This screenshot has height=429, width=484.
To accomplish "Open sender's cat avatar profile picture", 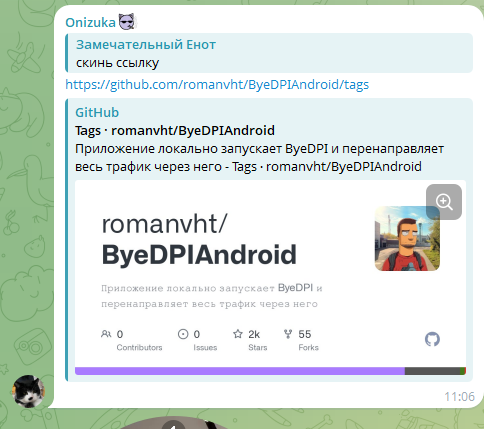I will point(28,391).
